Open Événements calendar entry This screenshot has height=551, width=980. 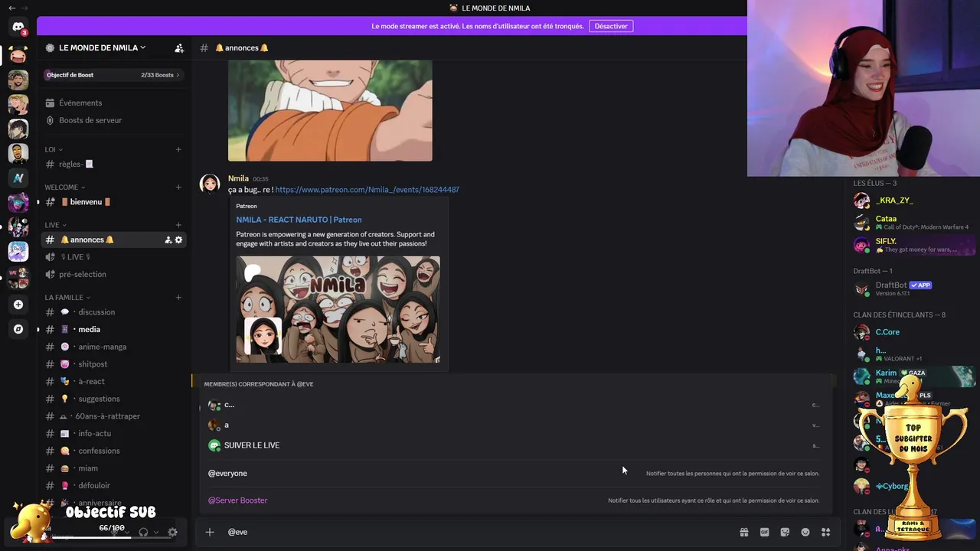click(115, 103)
